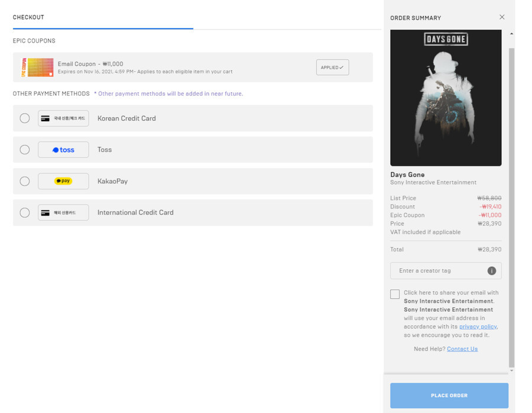Image resolution: width=532 pixels, height=413 pixels.
Task: Click the Email Coupon ₩11,000 title
Action: [x=90, y=64]
